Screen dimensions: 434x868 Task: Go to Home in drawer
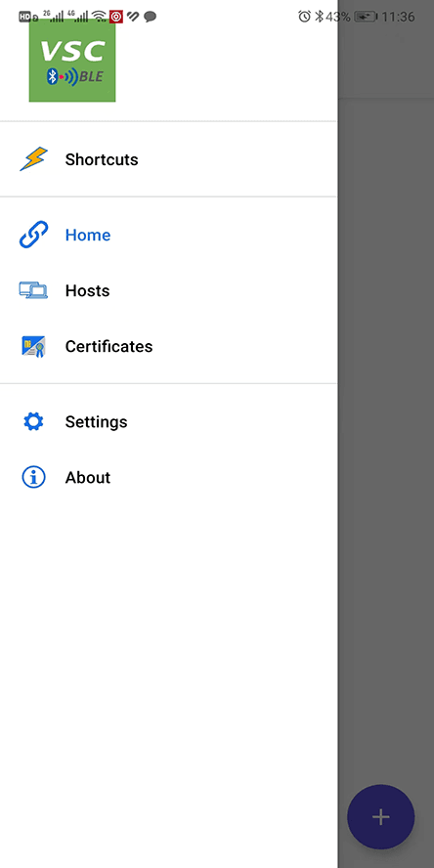[x=168, y=235]
